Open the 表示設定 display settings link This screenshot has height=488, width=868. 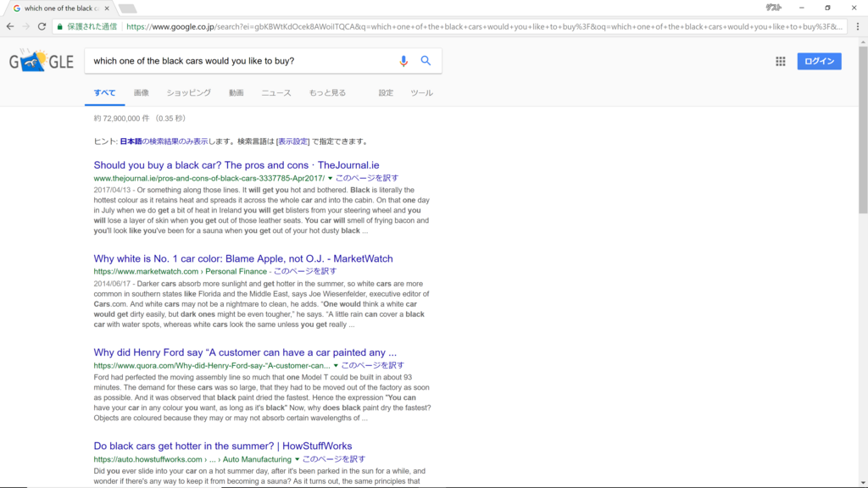click(x=292, y=141)
